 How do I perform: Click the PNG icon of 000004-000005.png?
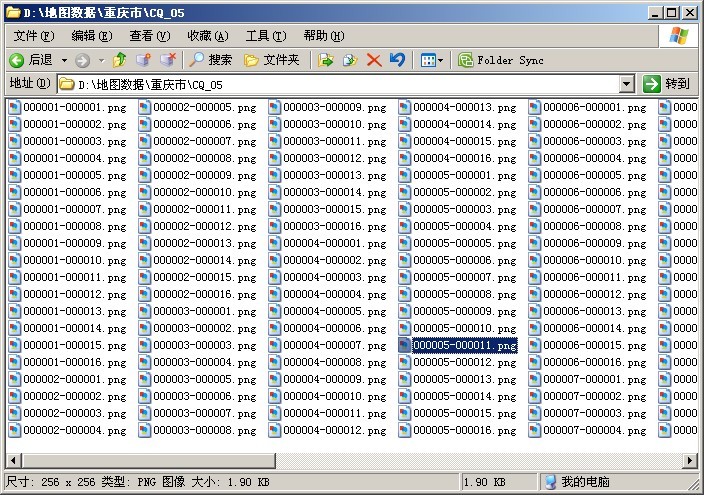click(x=275, y=311)
